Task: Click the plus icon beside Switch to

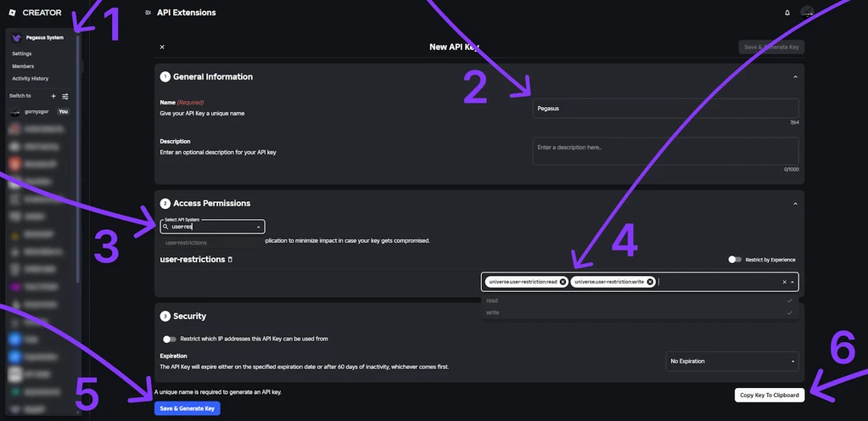Action: coord(53,96)
